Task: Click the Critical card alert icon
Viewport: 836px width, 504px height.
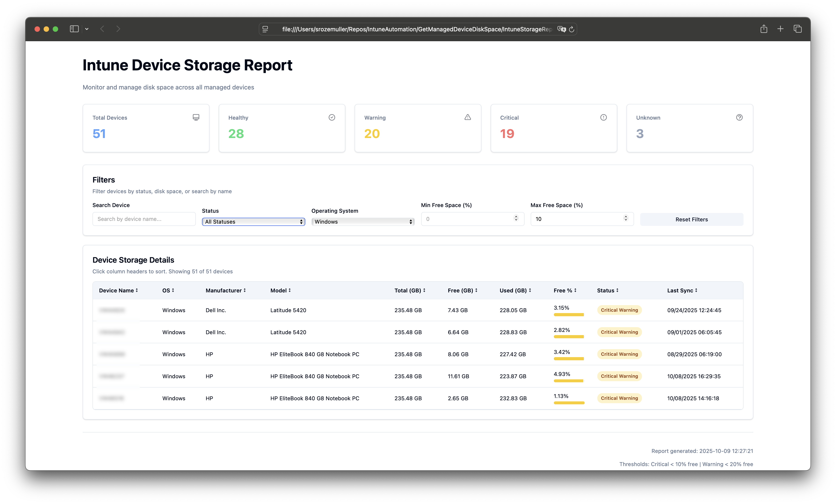Action: click(603, 117)
